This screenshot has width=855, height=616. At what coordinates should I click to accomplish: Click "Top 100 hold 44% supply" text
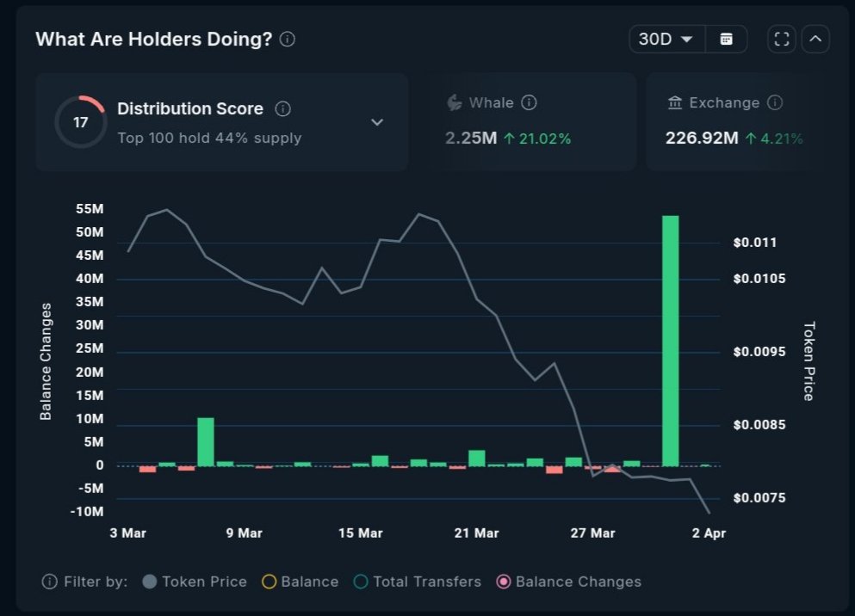click(209, 138)
